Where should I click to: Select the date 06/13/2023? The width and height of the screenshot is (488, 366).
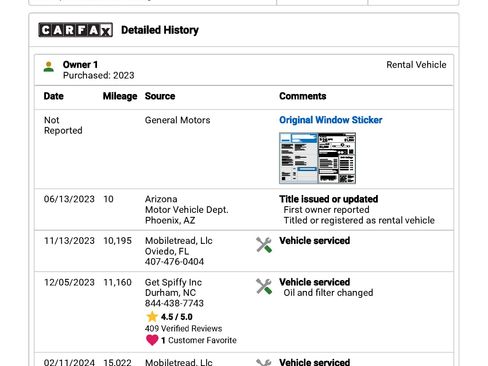click(x=69, y=199)
